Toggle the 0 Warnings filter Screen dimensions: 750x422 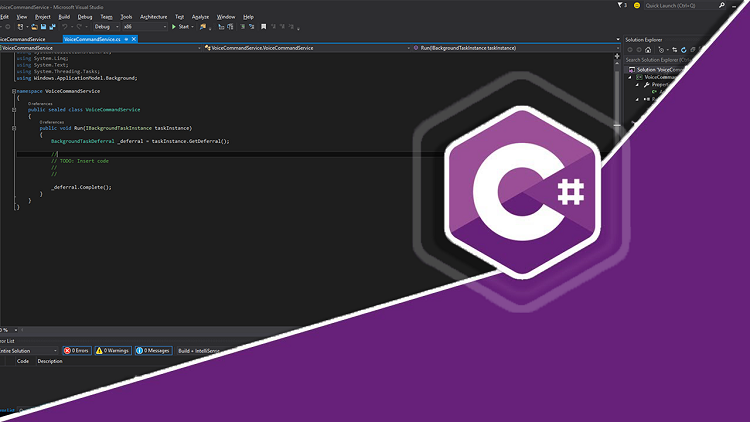click(113, 351)
